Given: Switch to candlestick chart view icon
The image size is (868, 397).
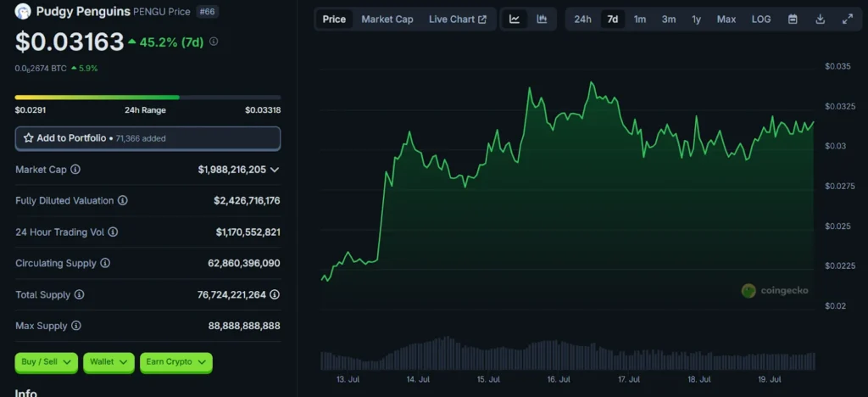Looking at the screenshot, I should pos(542,20).
